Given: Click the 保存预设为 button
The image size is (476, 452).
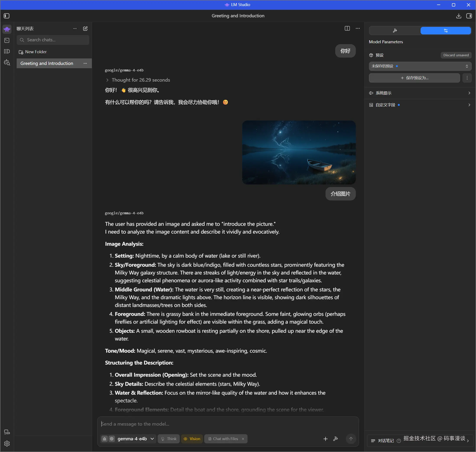Looking at the screenshot, I should pyautogui.click(x=414, y=78).
